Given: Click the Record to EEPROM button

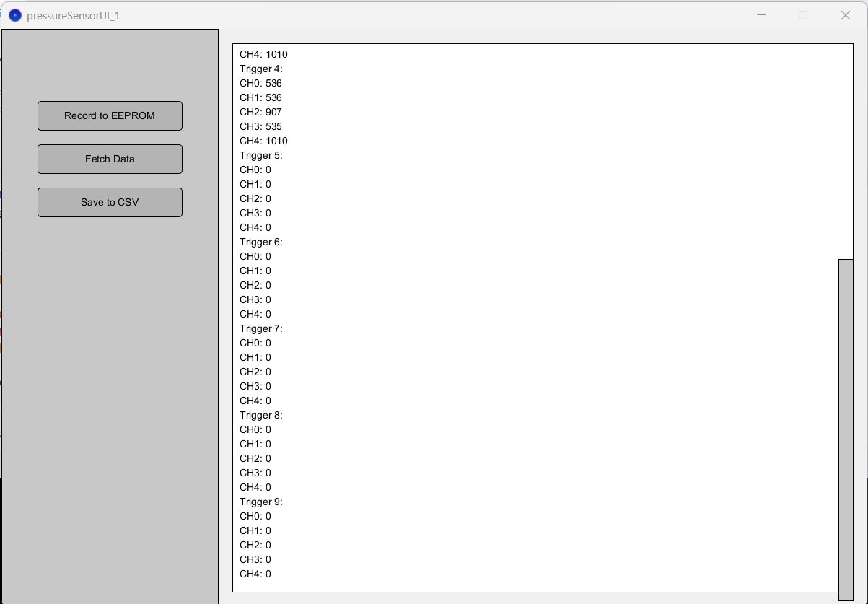Looking at the screenshot, I should tap(110, 115).
